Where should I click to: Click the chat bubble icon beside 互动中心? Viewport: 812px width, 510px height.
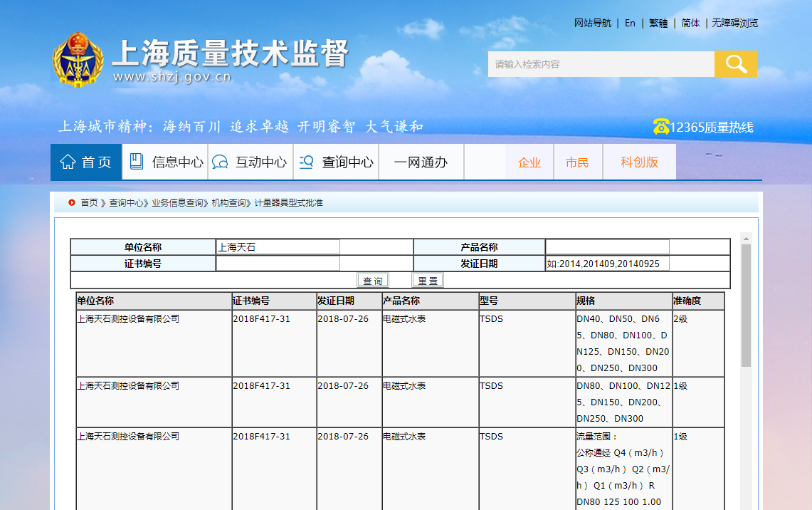[x=220, y=162]
